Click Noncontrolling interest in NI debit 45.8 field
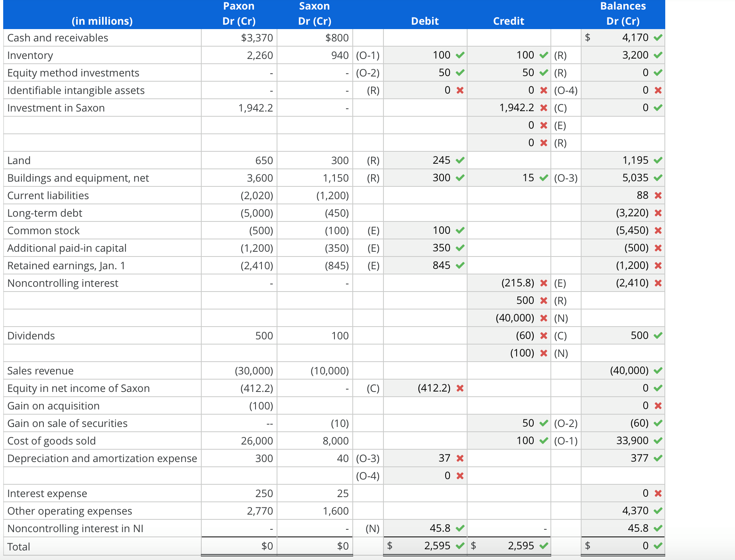 (425, 528)
